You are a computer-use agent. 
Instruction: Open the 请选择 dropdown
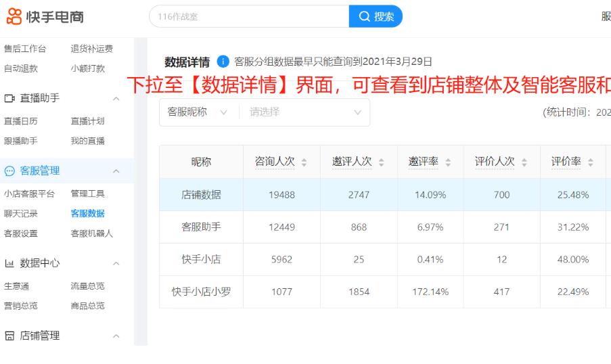point(304,112)
